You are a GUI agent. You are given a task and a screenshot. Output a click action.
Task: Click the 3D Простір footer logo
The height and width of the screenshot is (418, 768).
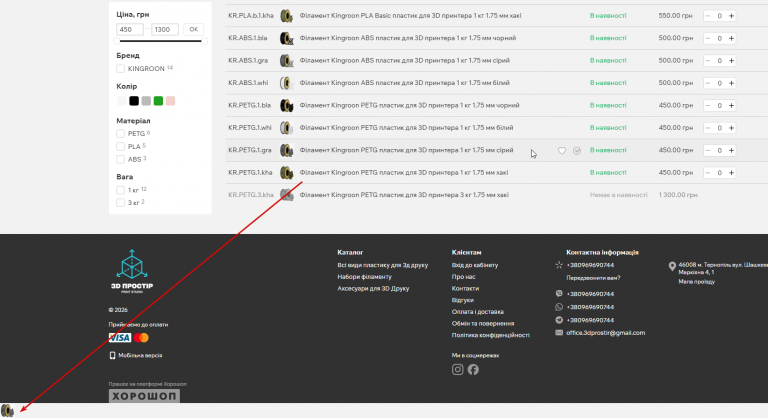point(132,271)
